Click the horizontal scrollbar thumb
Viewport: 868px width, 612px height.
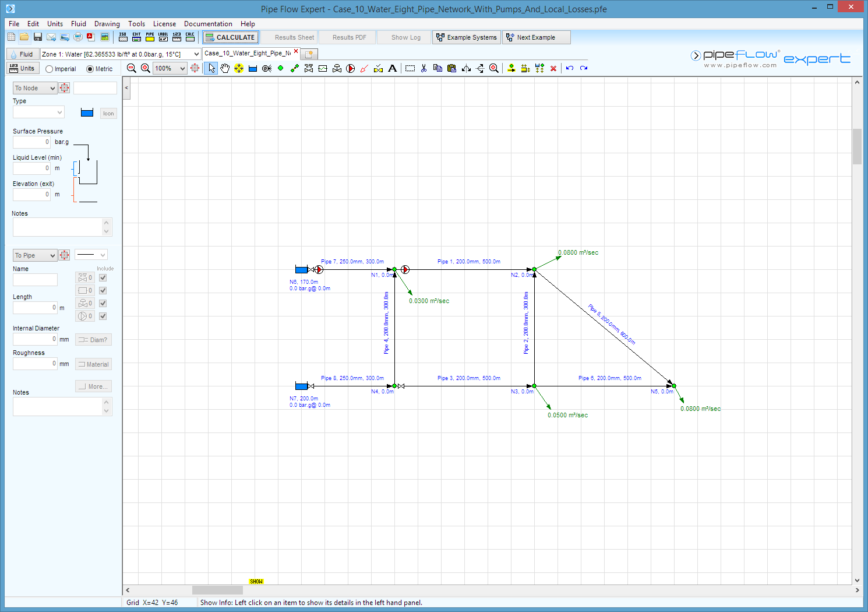[217, 590]
